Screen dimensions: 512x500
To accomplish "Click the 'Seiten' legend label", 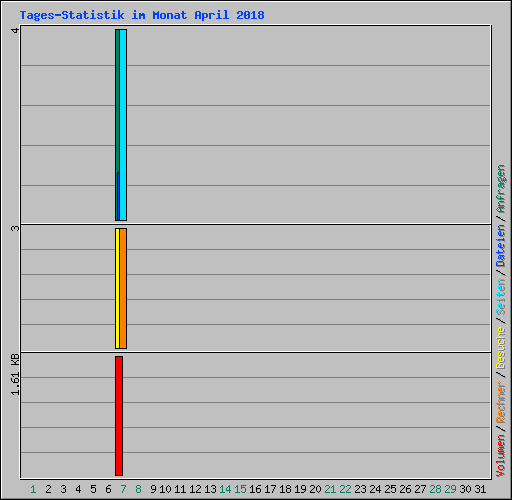I will 501,297.
